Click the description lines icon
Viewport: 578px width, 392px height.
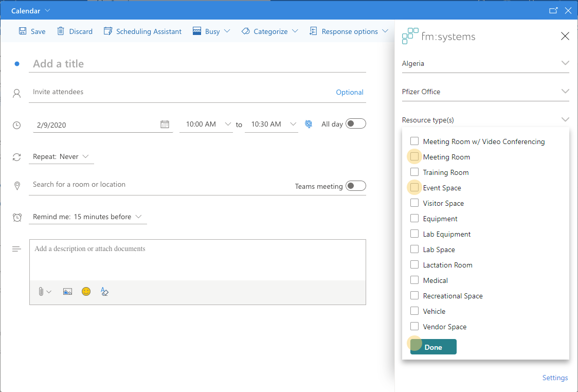pyautogui.click(x=16, y=250)
